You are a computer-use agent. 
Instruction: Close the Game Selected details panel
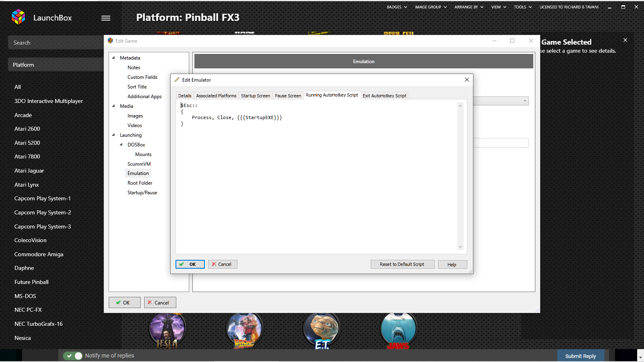pos(625,40)
